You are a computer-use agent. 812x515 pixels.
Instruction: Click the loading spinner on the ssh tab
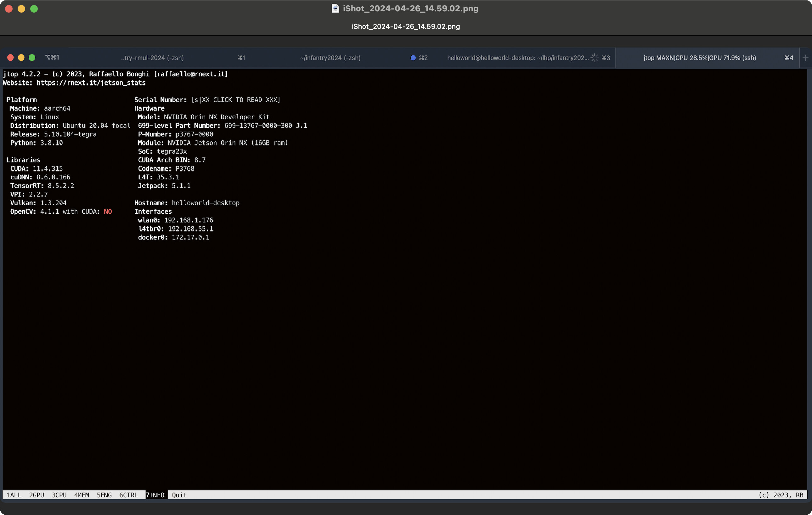tap(595, 58)
